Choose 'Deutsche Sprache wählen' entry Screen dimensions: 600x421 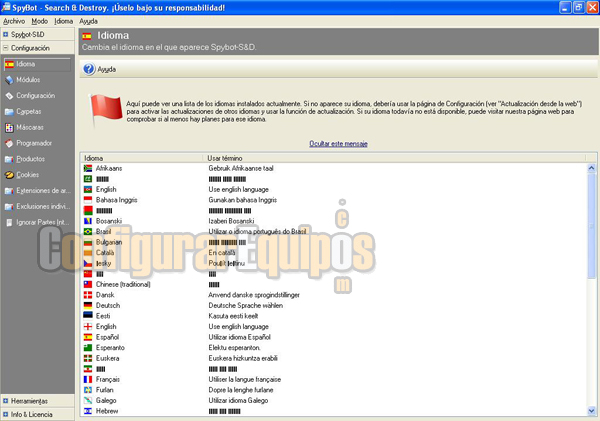[246, 305]
